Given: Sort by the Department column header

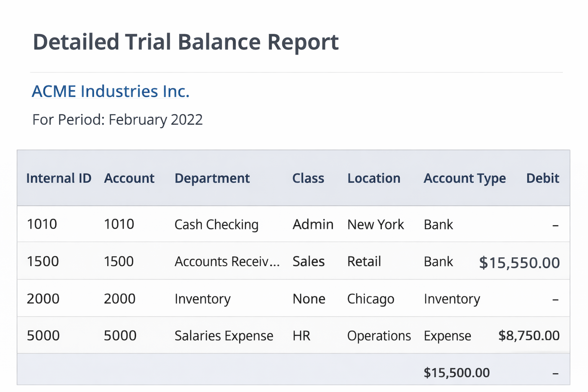Looking at the screenshot, I should click(212, 178).
